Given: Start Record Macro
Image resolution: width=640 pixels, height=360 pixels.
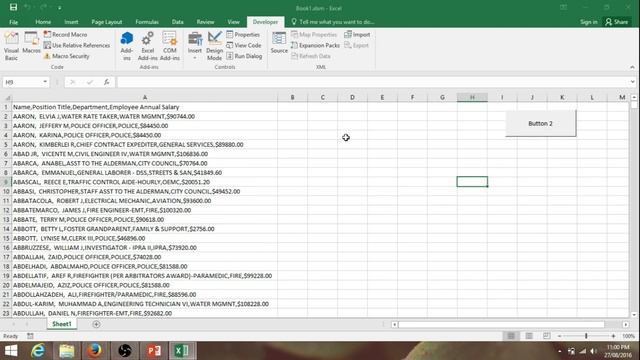Looking at the screenshot, I should (65, 35).
